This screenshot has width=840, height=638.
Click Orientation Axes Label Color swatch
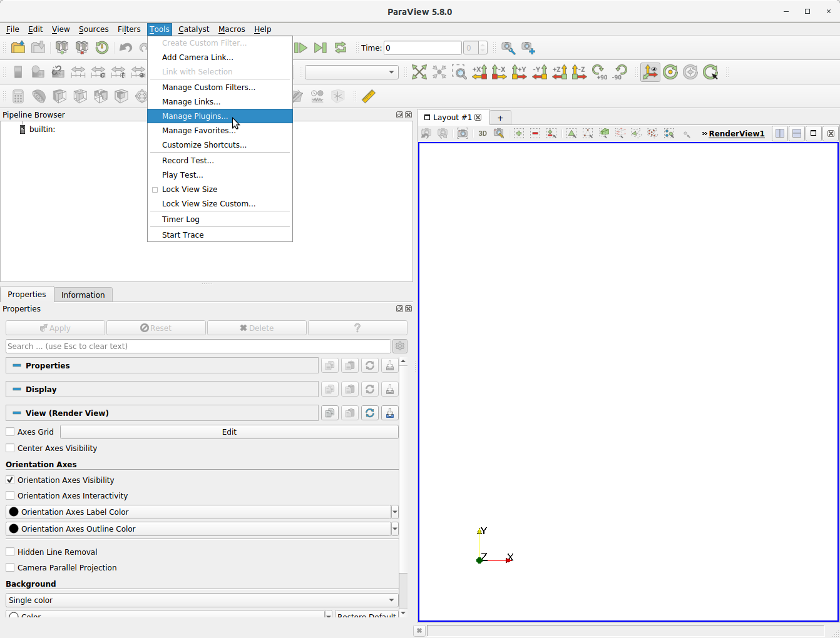[x=14, y=512]
